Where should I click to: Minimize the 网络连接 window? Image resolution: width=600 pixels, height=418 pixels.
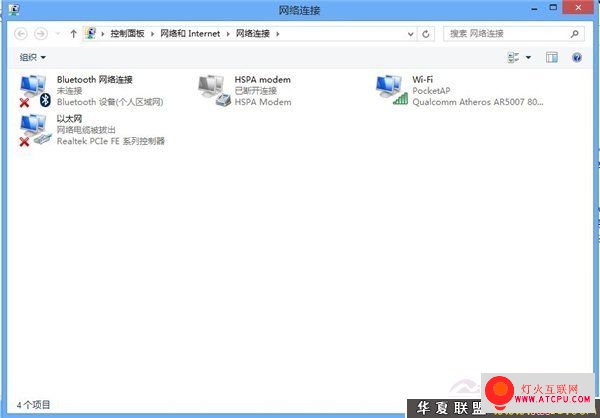535,8
